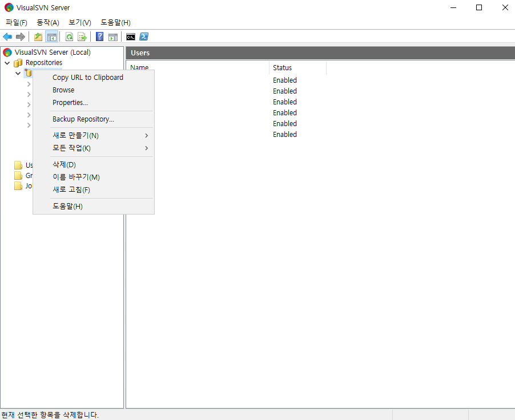Open the 보기(V) menu

coord(80,23)
